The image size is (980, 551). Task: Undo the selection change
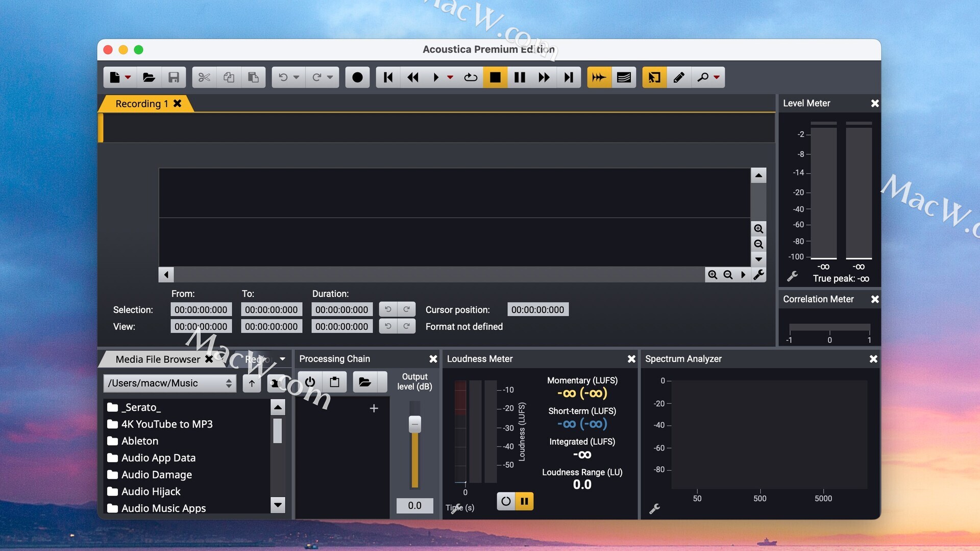pyautogui.click(x=388, y=309)
